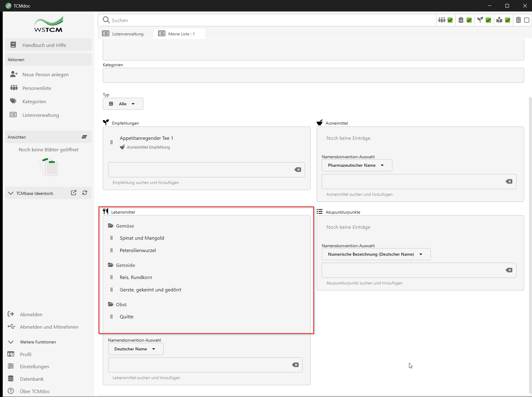Click the Ansichten panel menu icon
532x397 pixels.
(84, 137)
